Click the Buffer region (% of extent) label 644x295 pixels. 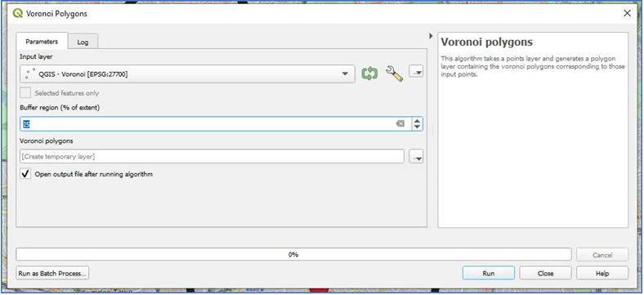click(60, 108)
